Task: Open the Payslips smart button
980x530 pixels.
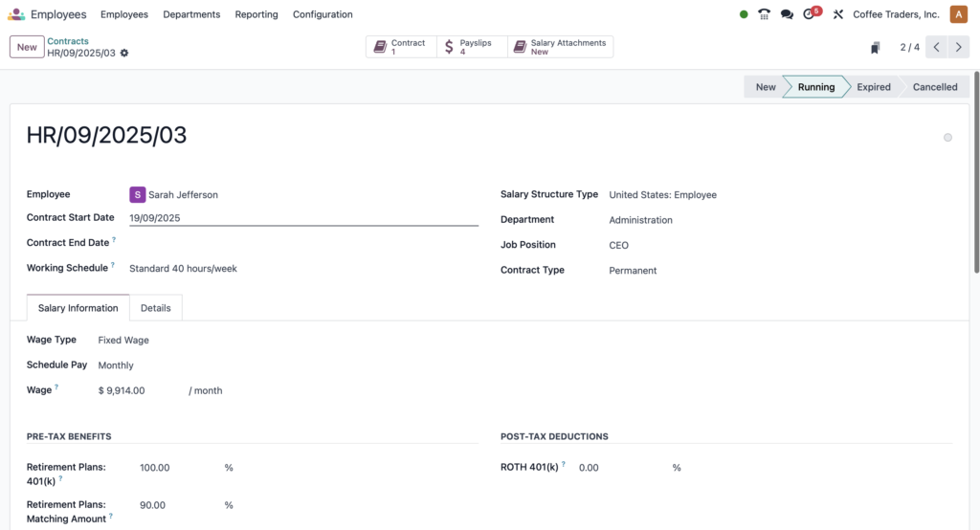Action: [x=472, y=47]
